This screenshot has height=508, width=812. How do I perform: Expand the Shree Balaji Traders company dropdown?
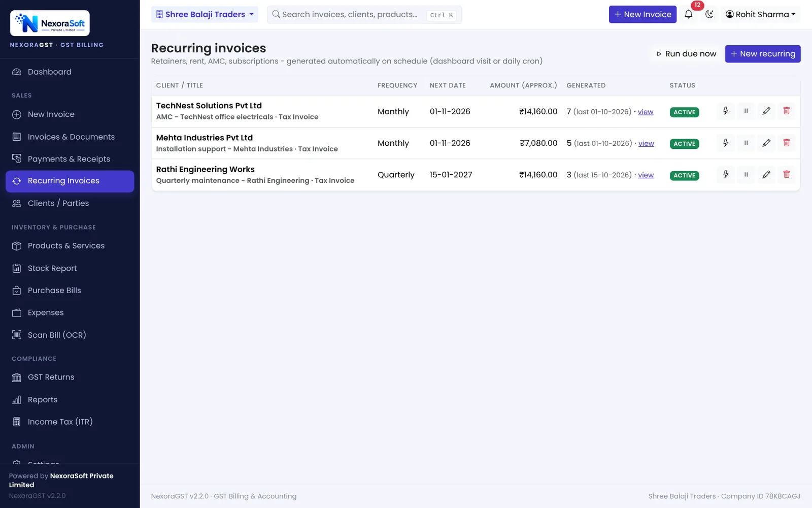(205, 14)
